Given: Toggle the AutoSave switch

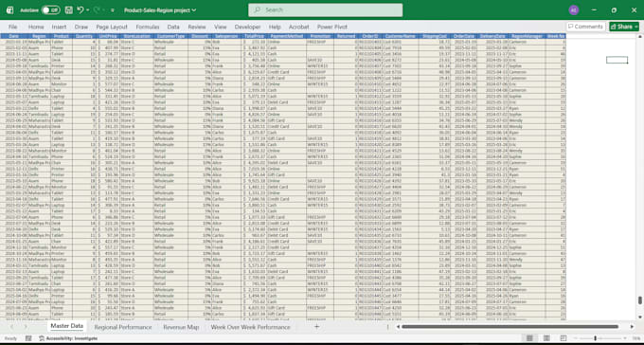Looking at the screenshot, I should coord(50,10).
